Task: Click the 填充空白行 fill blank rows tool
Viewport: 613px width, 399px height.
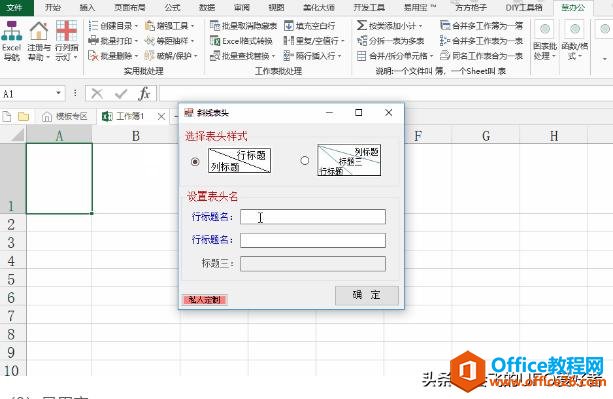Action: pos(309,26)
